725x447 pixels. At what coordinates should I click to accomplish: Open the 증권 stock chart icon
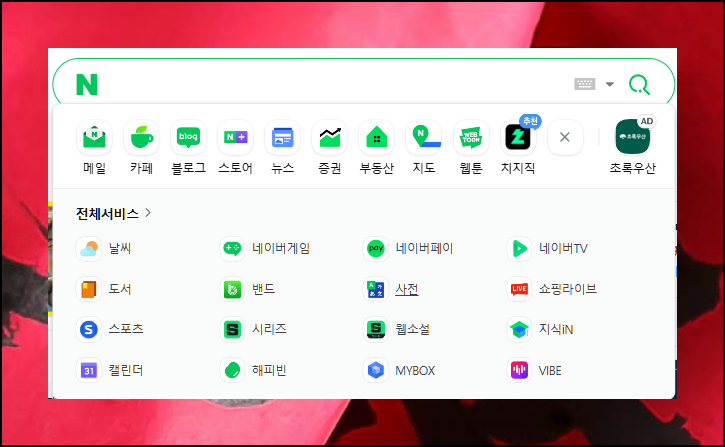click(330, 137)
